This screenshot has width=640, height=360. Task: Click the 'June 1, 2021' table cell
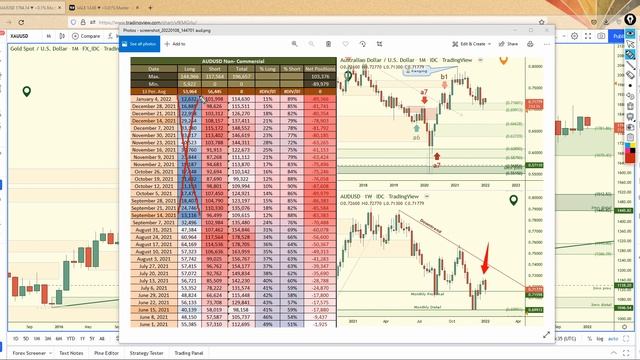[x=154, y=324]
